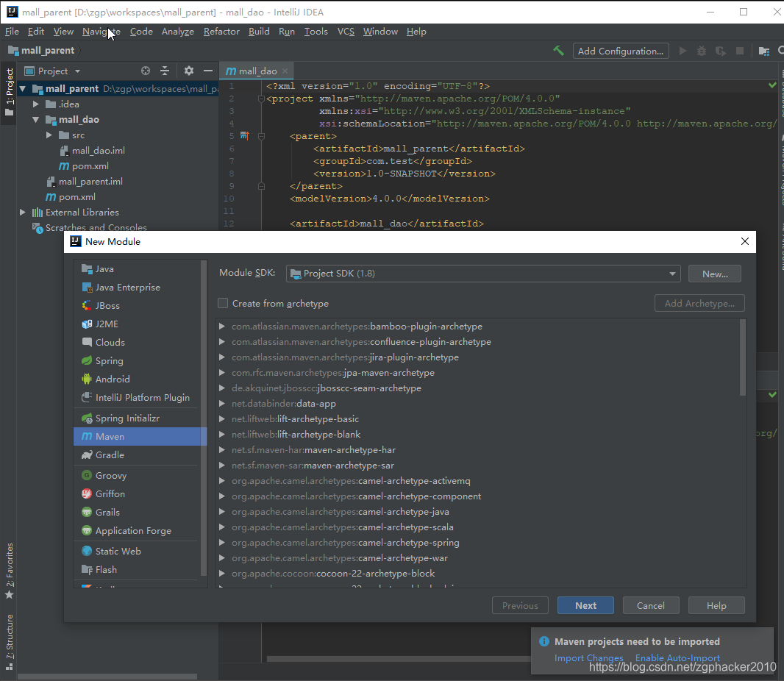Viewport: 784px width, 681px height.
Task: Open the Module SDK dropdown
Action: (x=483, y=274)
